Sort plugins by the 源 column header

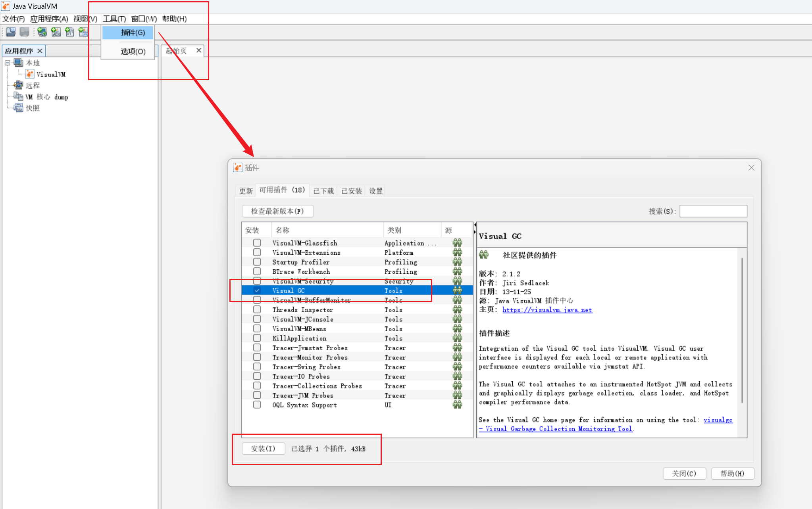456,230
